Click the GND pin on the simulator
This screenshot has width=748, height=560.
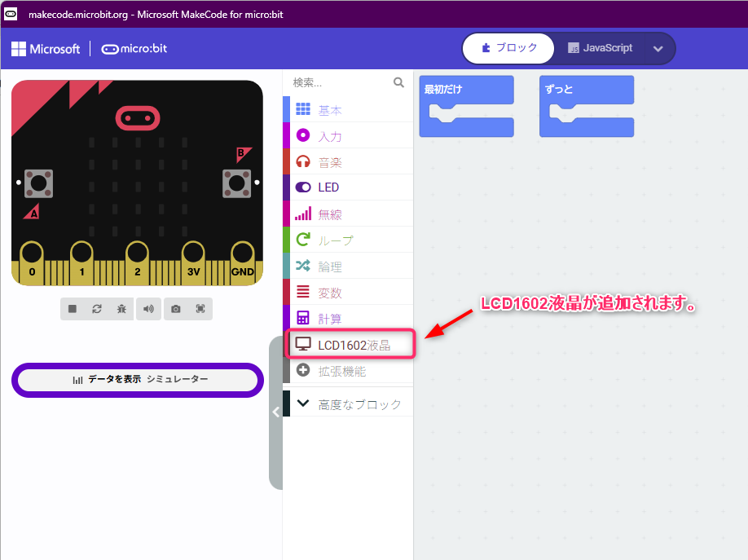242,263
